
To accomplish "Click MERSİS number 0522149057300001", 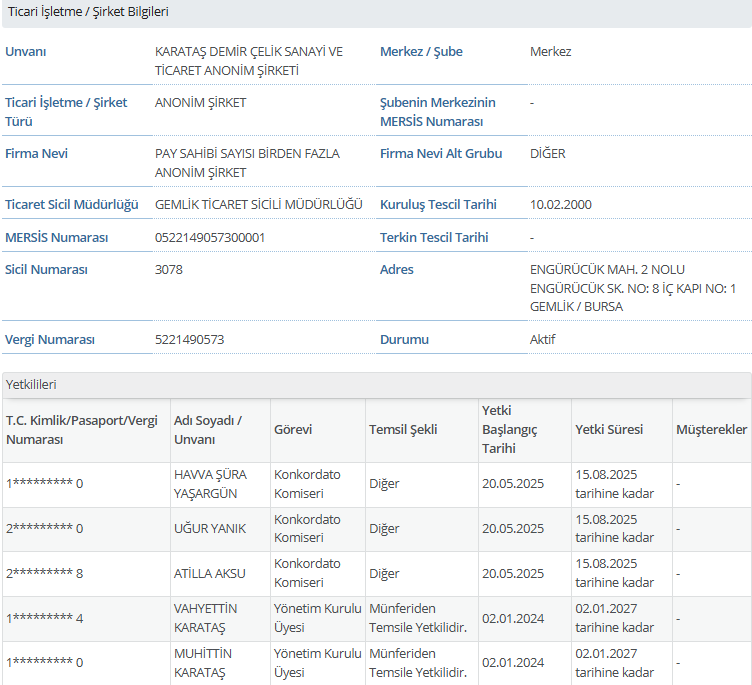I will click(x=210, y=237).
